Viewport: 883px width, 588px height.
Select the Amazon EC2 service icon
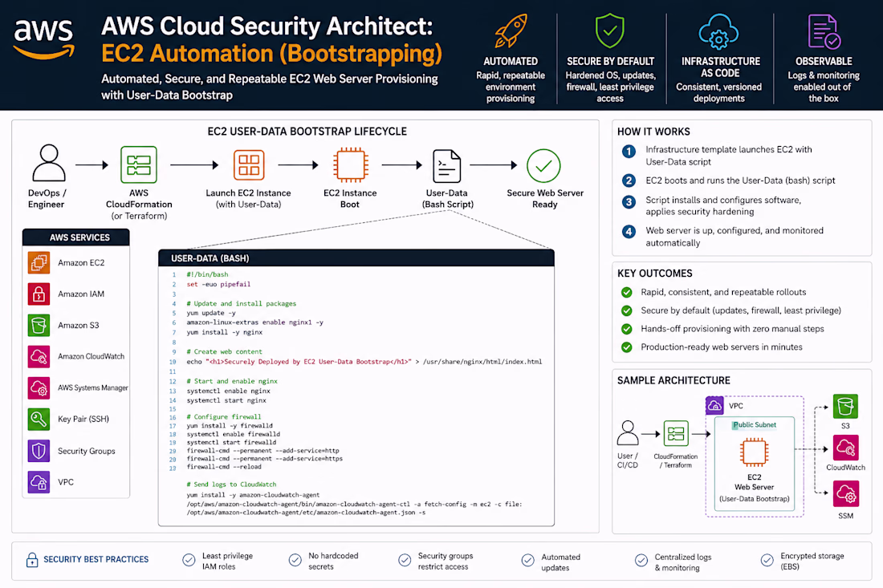click(39, 263)
